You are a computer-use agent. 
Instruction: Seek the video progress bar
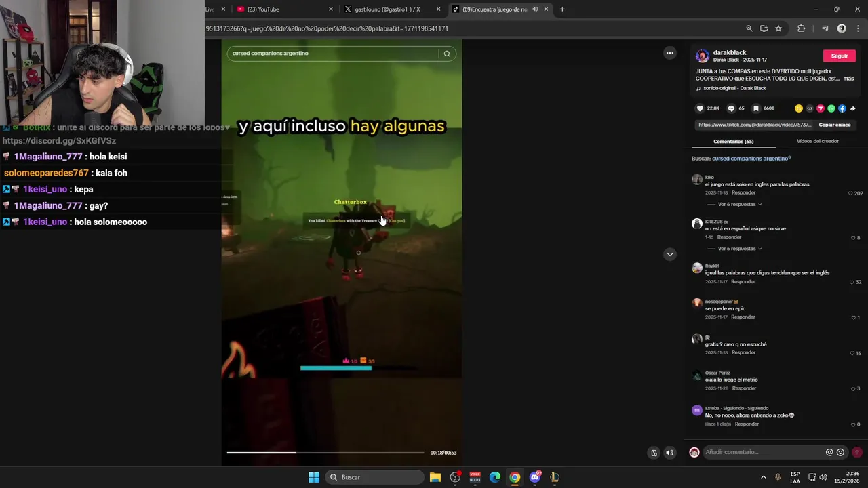pos(325,453)
